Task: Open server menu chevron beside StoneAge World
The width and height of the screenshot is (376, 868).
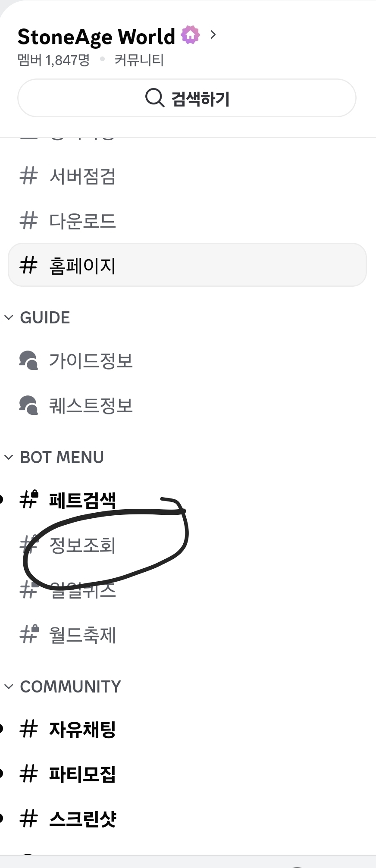Action: (213, 35)
